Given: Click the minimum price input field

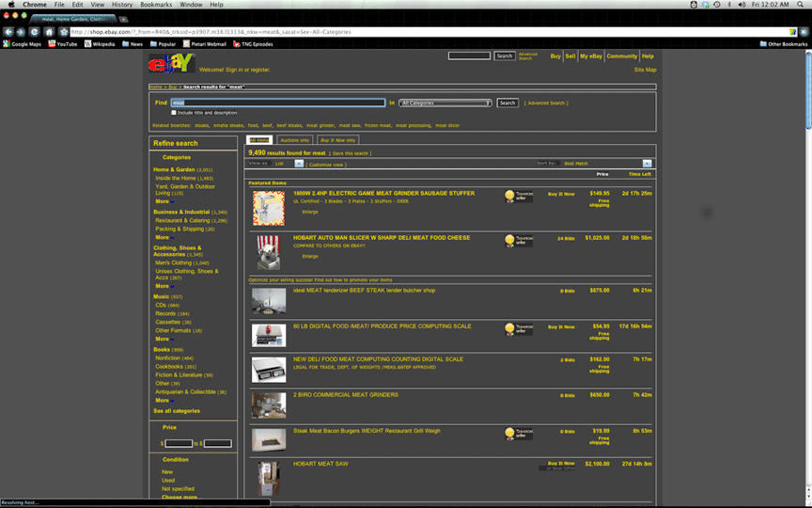Looking at the screenshot, I should (179, 443).
